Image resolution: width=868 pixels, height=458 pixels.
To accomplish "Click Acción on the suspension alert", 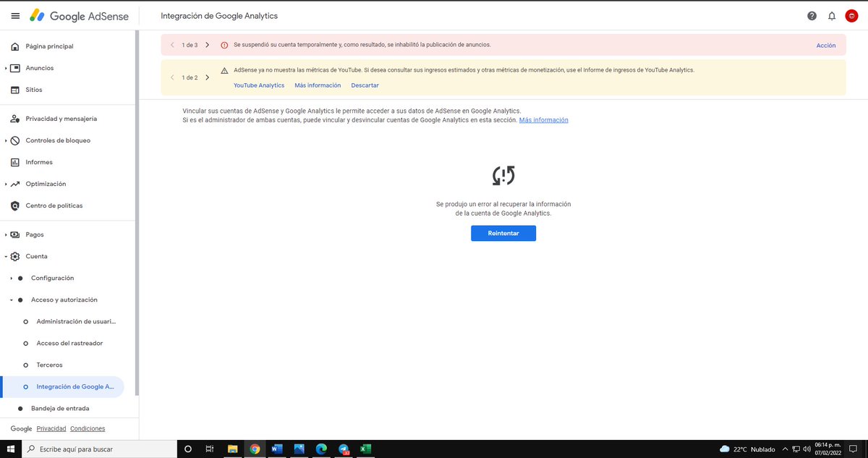I will 826,45.
